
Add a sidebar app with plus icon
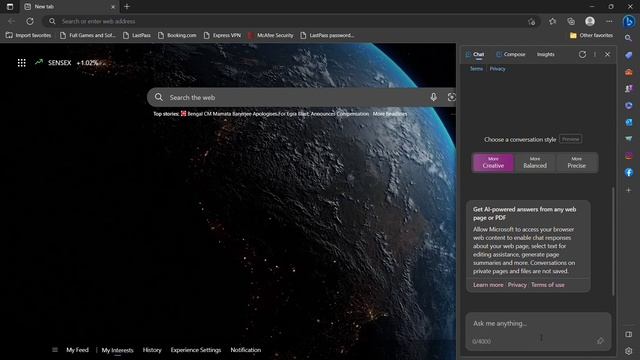pyautogui.click(x=629, y=190)
